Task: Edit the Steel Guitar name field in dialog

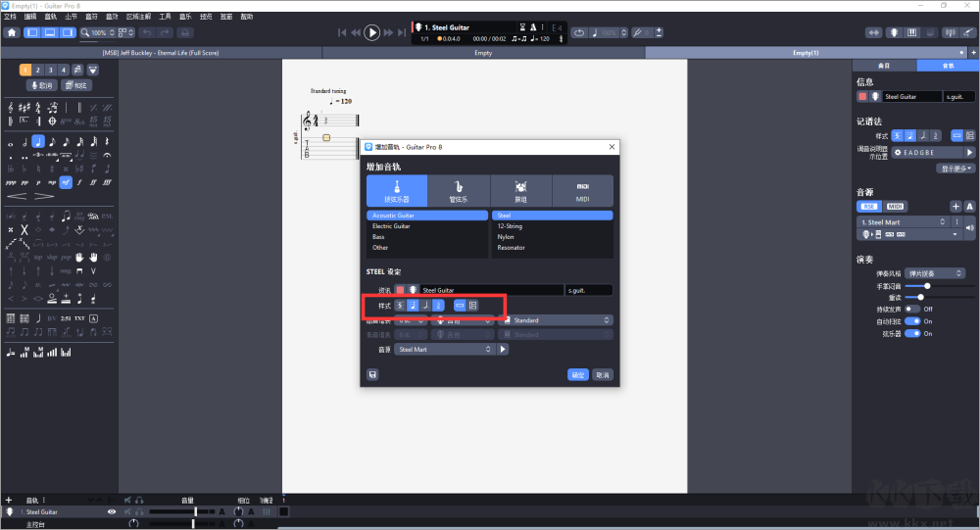Action: point(491,290)
